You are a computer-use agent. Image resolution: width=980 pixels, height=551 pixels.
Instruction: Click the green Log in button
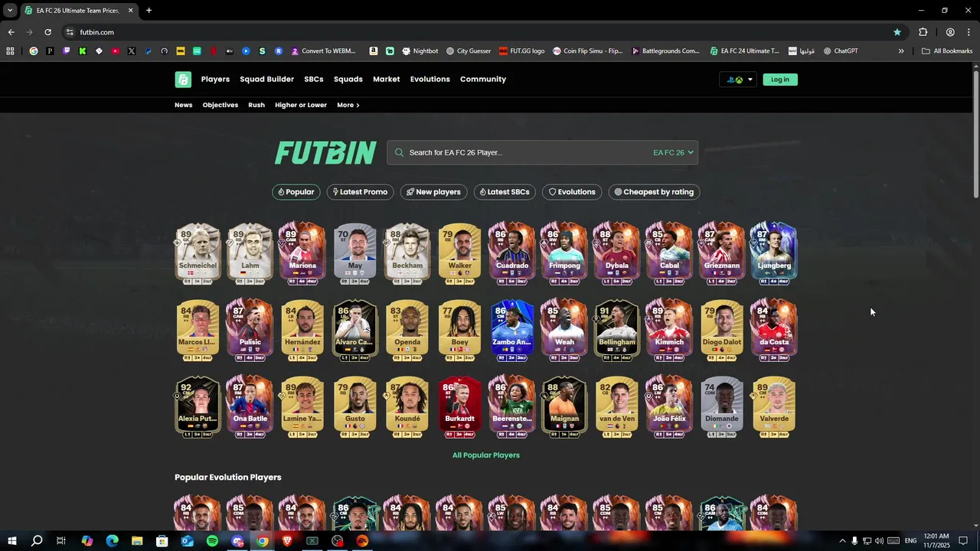[780, 80]
